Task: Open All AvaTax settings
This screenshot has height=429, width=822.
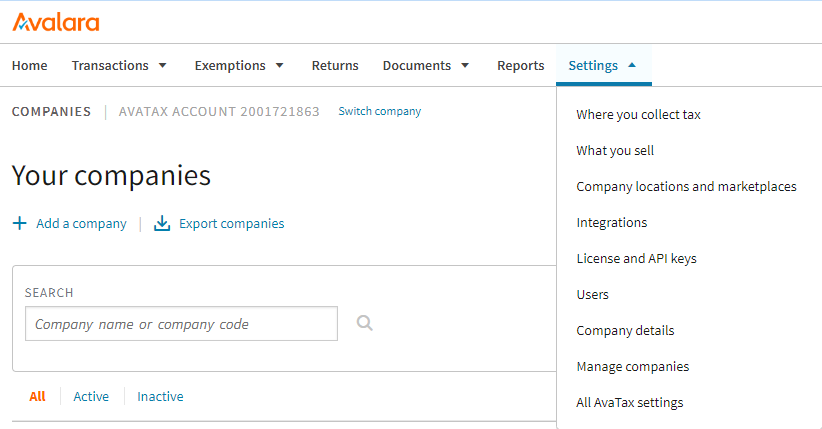Action: [x=630, y=403]
